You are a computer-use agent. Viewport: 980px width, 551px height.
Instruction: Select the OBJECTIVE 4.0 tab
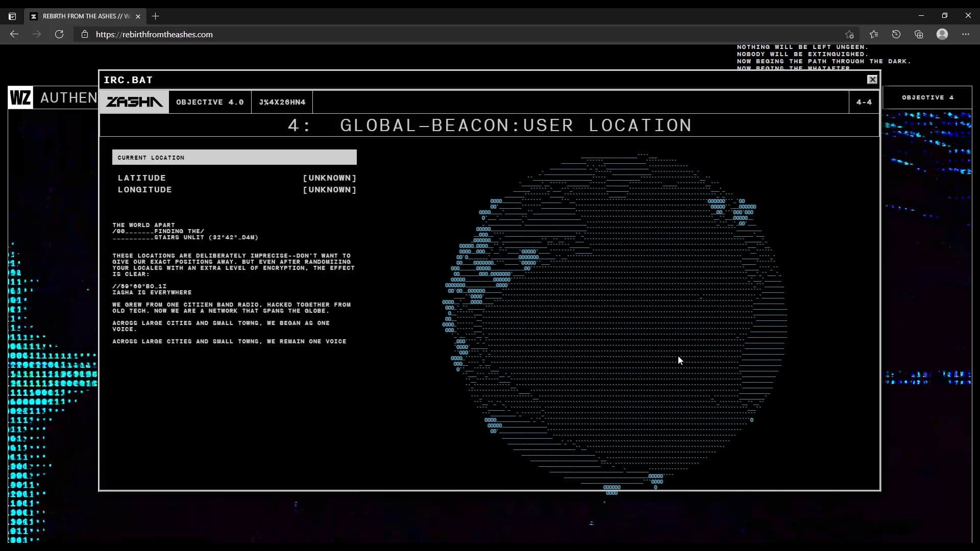(x=210, y=102)
